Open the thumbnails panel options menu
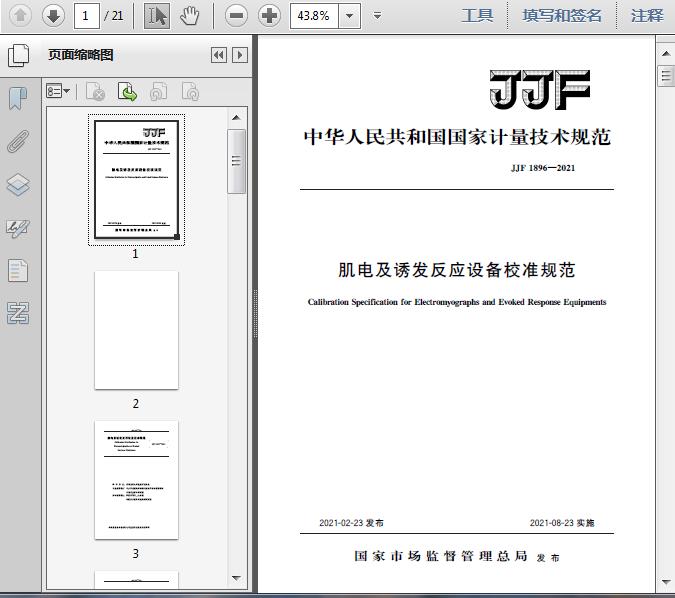The image size is (675, 598). coord(58,92)
